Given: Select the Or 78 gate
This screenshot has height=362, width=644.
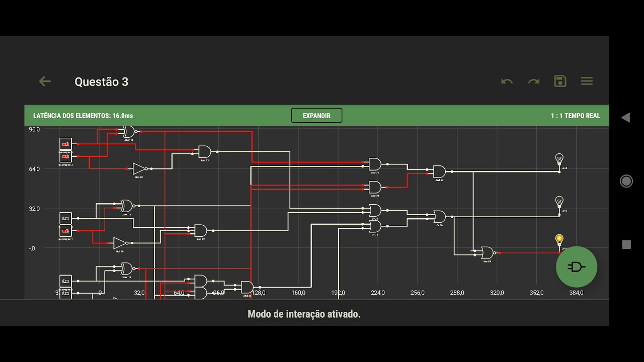Looking at the screenshot, I should (x=375, y=226).
